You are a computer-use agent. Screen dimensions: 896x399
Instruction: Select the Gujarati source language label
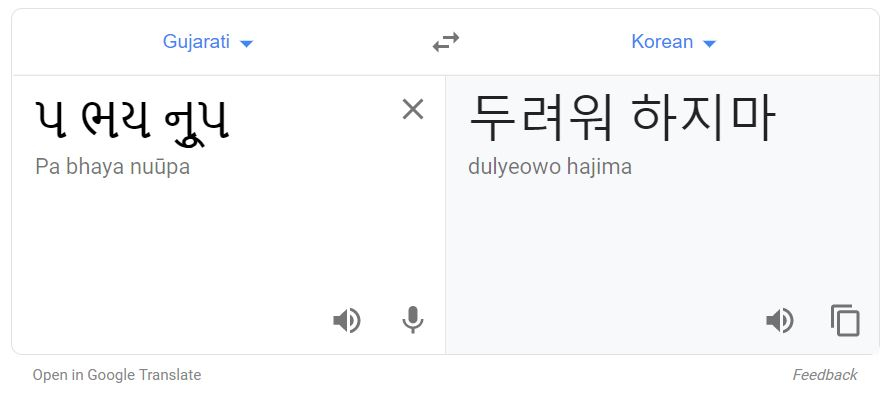[x=196, y=42]
